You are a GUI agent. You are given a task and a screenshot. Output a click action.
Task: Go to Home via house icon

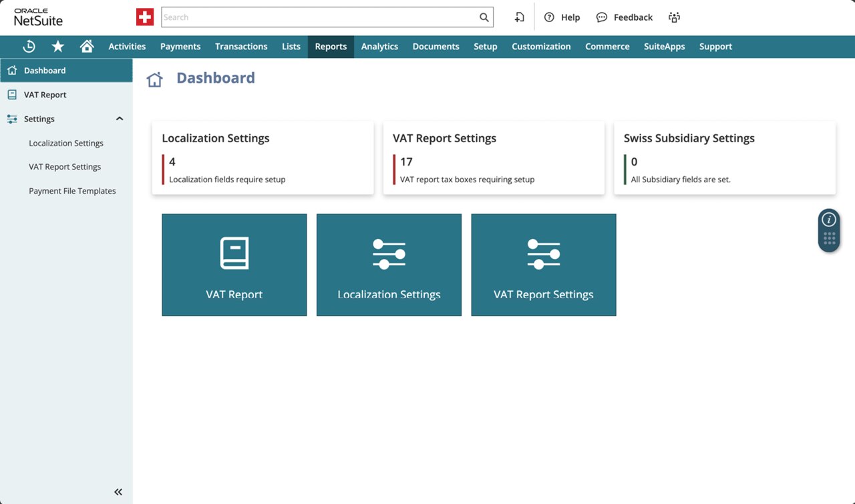tap(87, 46)
